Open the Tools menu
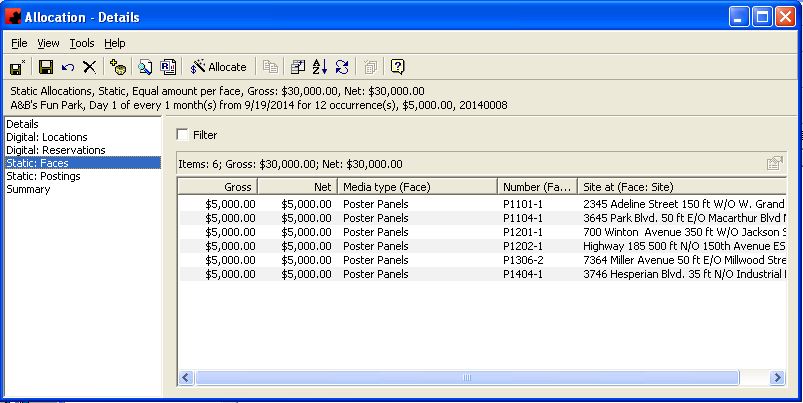The image size is (803, 403). coord(82,43)
